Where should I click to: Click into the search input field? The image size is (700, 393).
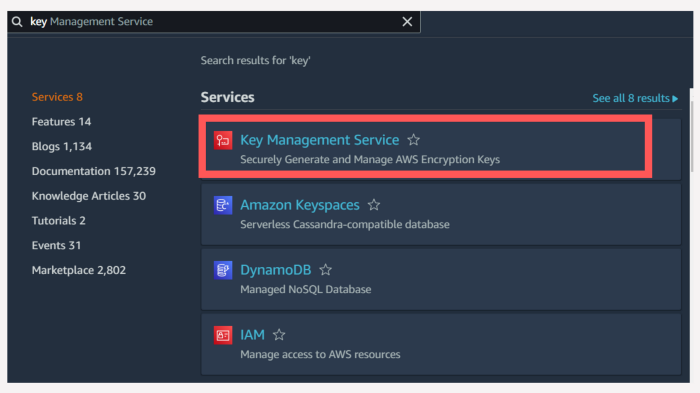click(213, 21)
